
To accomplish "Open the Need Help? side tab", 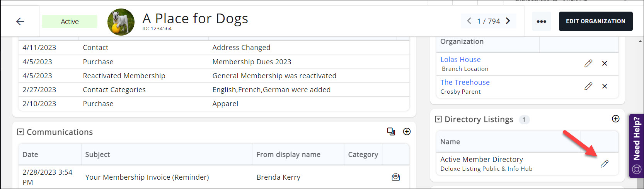I will point(636,145).
